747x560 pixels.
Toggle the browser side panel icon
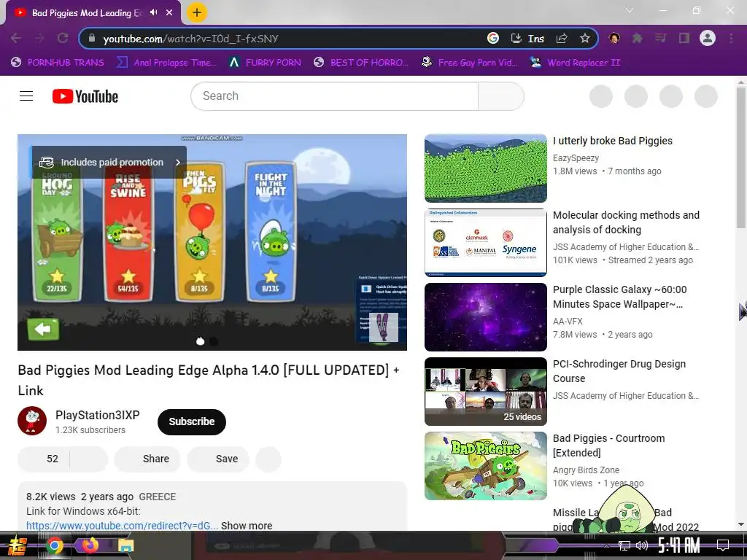684,38
